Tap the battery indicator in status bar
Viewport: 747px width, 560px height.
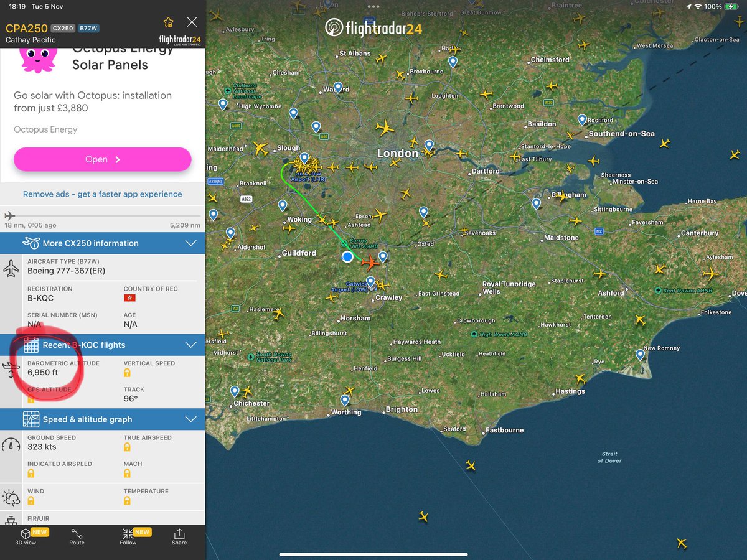pos(732,6)
